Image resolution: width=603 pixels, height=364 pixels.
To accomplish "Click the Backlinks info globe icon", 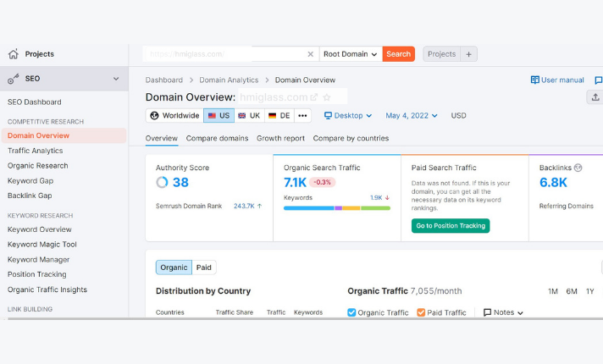I will tap(578, 168).
